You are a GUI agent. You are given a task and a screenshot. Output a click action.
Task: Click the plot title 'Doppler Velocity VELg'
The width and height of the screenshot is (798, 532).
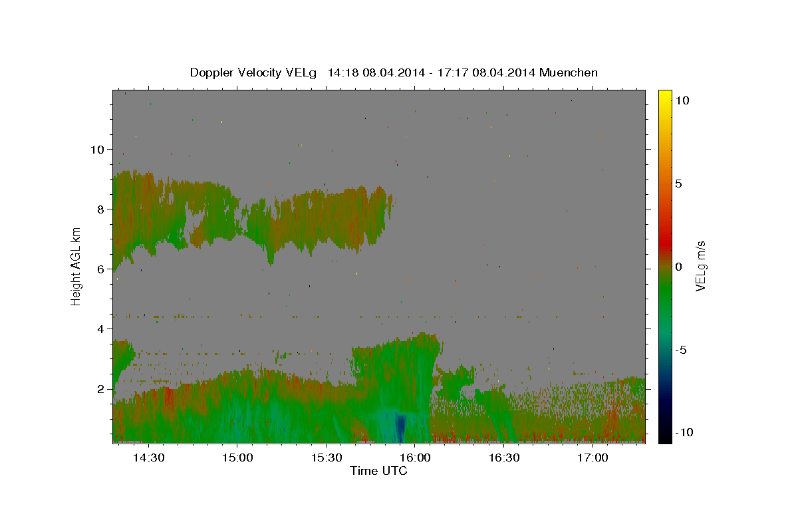253,72
